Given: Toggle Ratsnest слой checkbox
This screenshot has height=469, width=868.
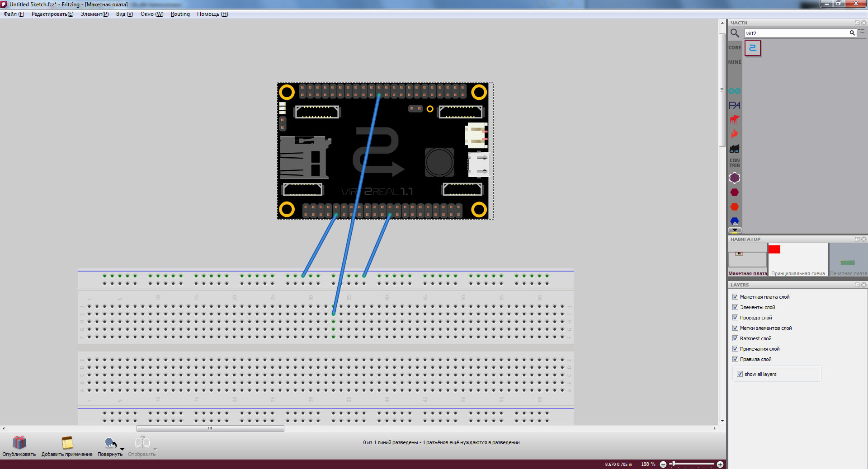Looking at the screenshot, I should [735, 338].
